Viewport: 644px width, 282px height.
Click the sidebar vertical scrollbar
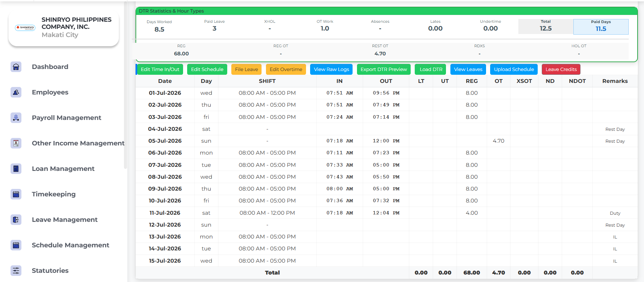click(x=125, y=85)
